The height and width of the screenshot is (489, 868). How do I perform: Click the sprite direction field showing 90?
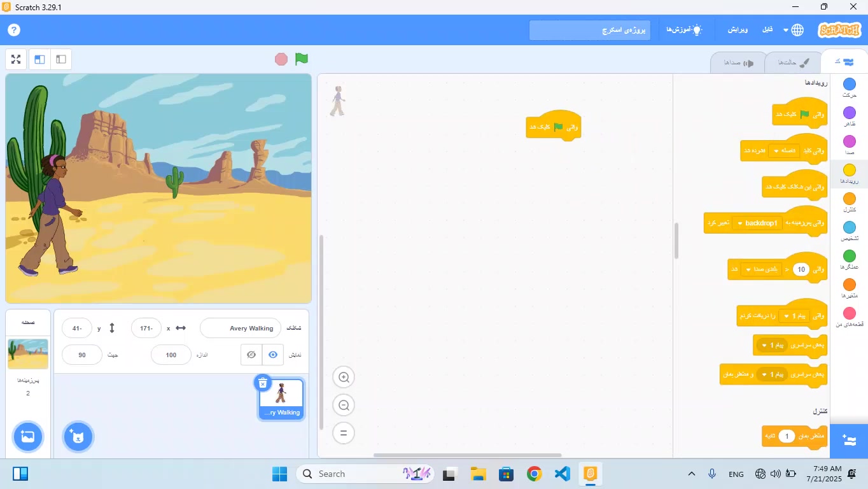pyautogui.click(x=82, y=355)
